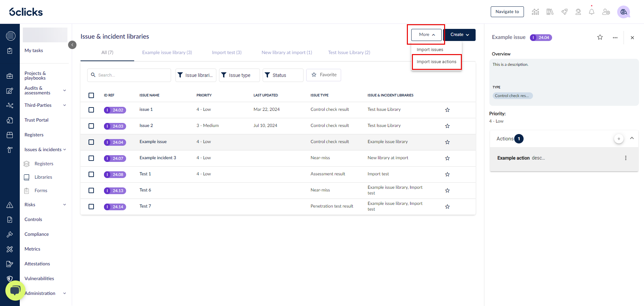This screenshot has width=644, height=306.
Task: Open Forms in the sidebar
Action: 41,190
